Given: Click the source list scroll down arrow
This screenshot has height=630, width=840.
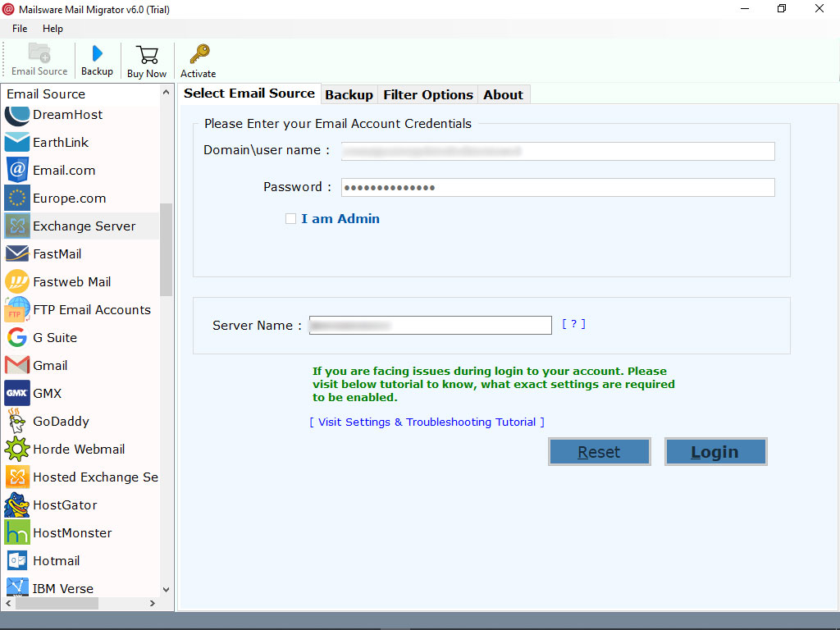Looking at the screenshot, I should pyautogui.click(x=166, y=589).
